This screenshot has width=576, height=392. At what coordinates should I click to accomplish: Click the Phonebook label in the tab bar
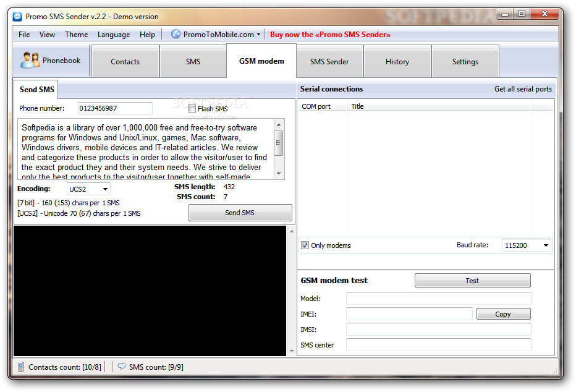click(61, 60)
